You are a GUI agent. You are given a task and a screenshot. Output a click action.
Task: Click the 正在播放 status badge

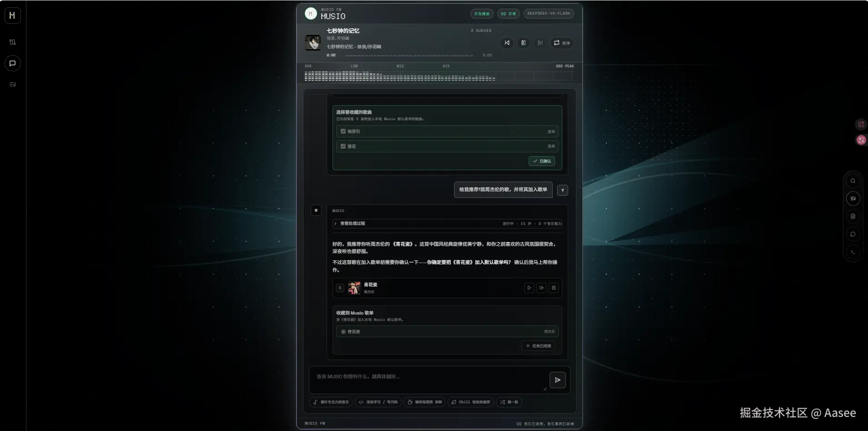(482, 14)
